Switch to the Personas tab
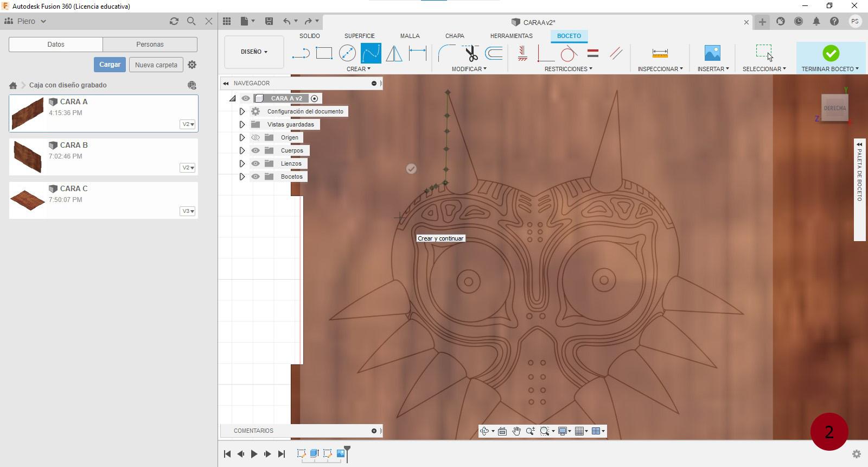 150,45
